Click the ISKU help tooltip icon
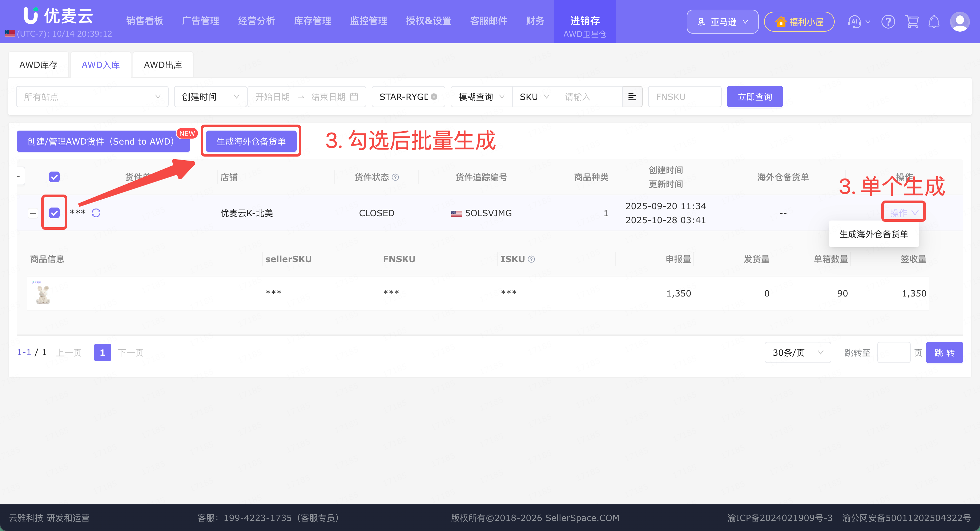The image size is (980, 531). pyautogui.click(x=531, y=259)
